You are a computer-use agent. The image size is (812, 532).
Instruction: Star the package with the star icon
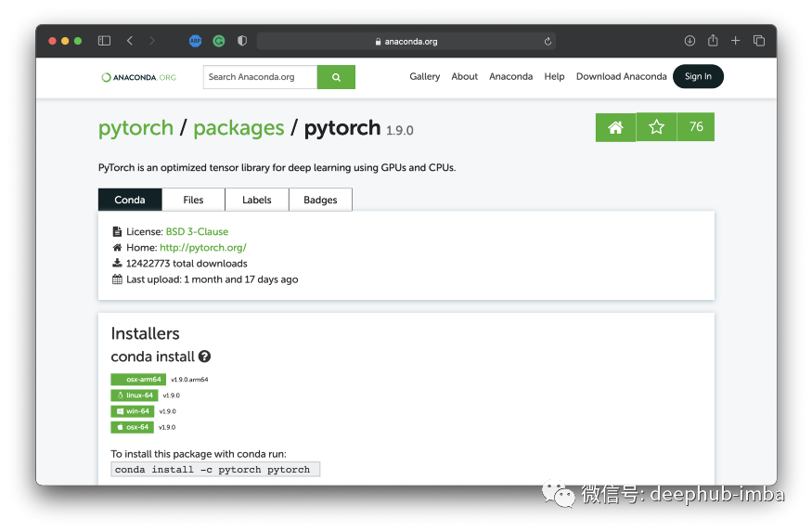click(656, 127)
